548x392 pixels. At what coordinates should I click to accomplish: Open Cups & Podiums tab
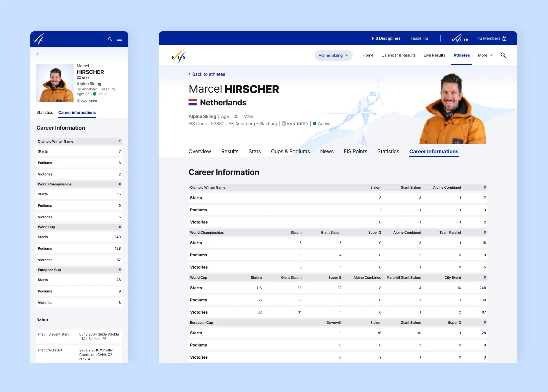pyautogui.click(x=290, y=151)
